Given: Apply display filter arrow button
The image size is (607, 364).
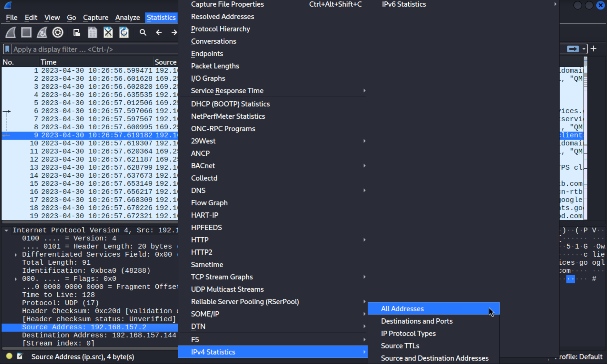Looking at the screenshot, I should click(x=573, y=49).
